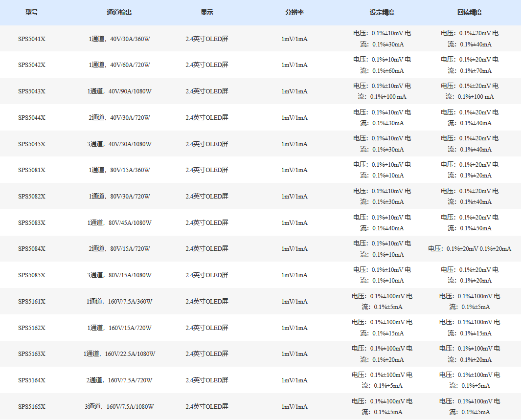Image resolution: width=521 pixels, height=420 pixels.
Task: Click the 1通道，80V/15A/360W cell
Action: pos(119,170)
